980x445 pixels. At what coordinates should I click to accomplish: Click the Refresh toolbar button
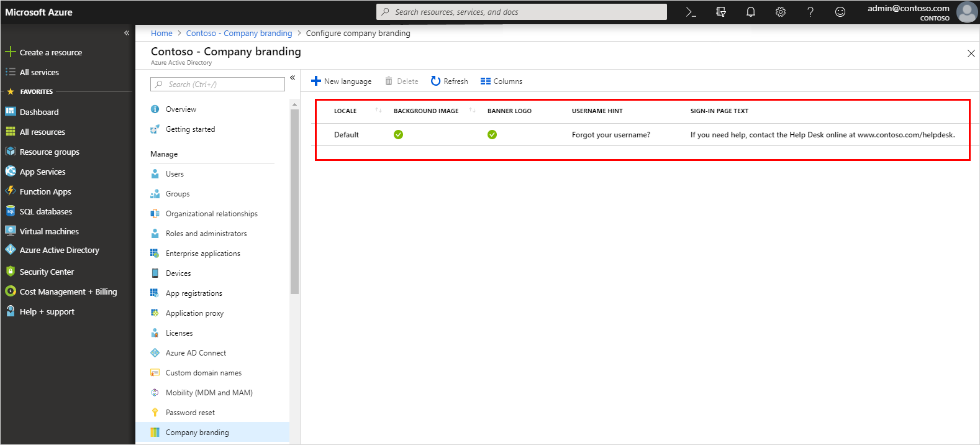point(449,81)
